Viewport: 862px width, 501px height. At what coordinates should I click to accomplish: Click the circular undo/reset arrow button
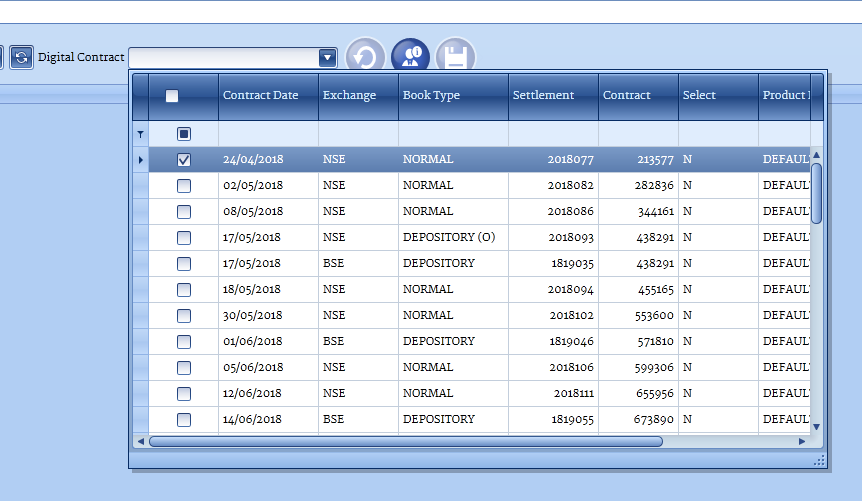pyautogui.click(x=365, y=57)
